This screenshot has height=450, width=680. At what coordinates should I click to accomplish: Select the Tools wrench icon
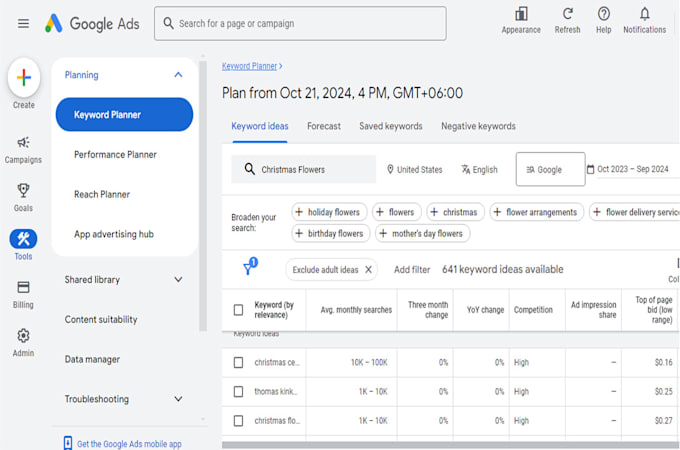tap(23, 238)
